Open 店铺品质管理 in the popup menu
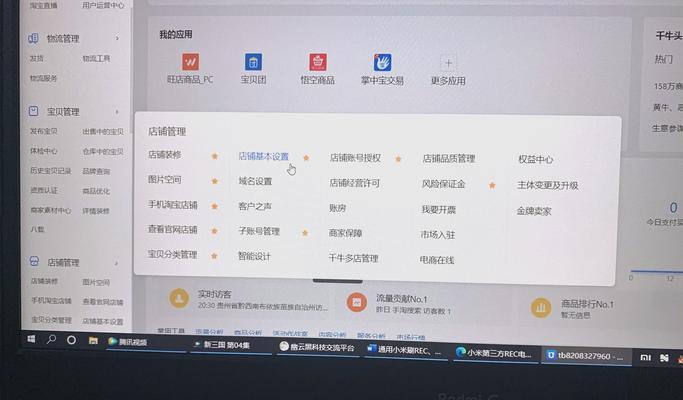683x400 pixels. (449, 159)
